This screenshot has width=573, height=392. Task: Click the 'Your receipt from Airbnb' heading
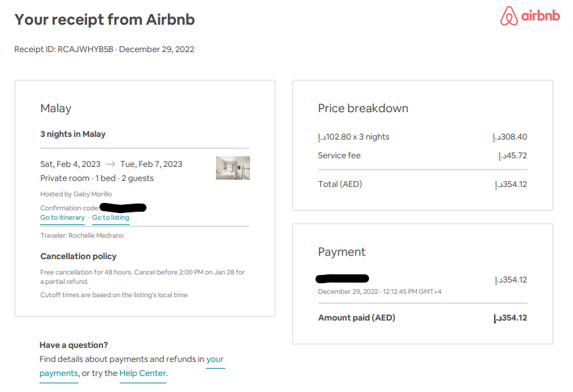click(104, 19)
